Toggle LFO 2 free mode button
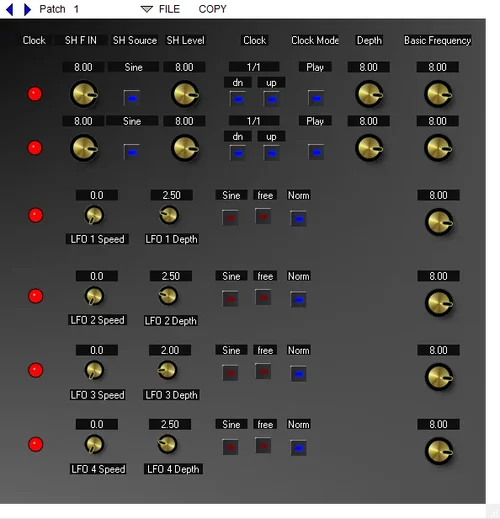Image resolution: width=500 pixels, height=519 pixels. tap(263, 297)
